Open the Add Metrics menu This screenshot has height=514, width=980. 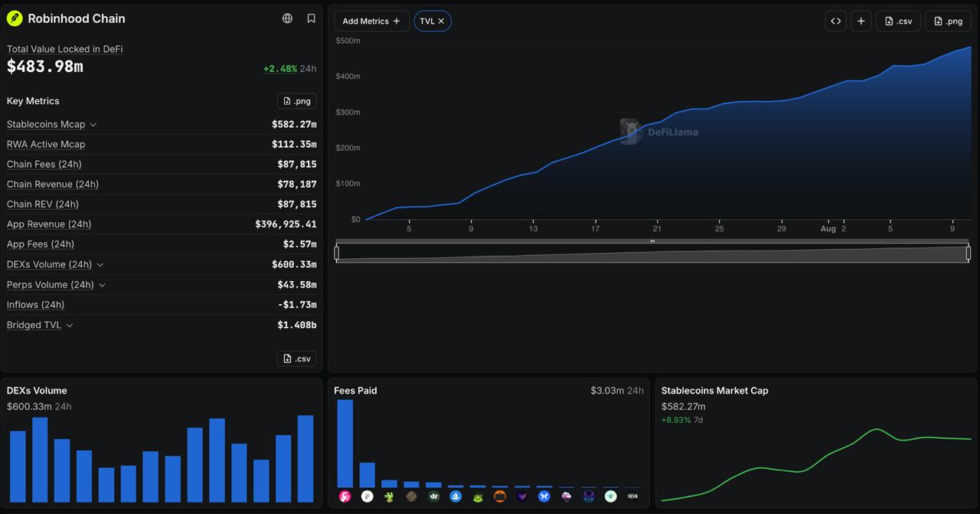pos(371,21)
